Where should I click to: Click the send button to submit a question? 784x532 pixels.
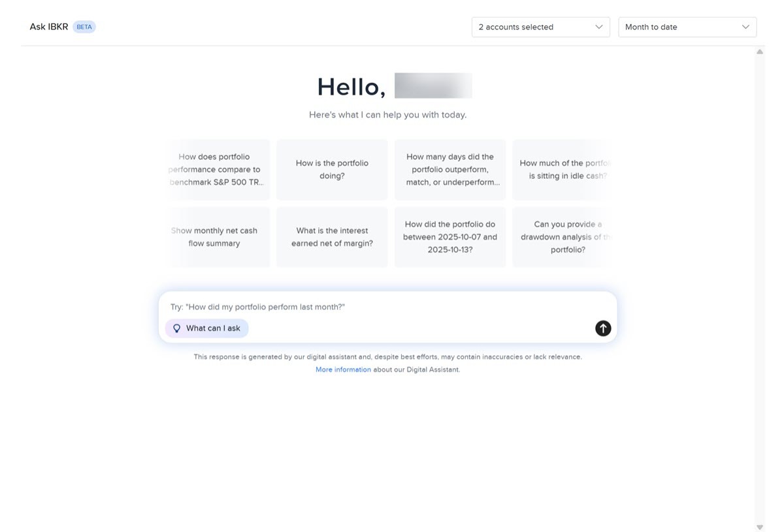pos(602,328)
